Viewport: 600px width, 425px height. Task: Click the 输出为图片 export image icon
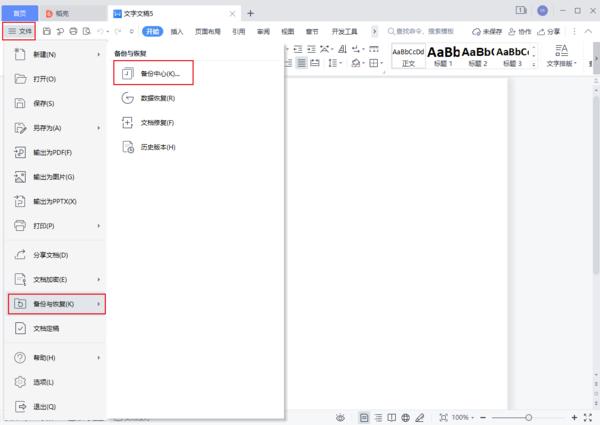(22, 177)
